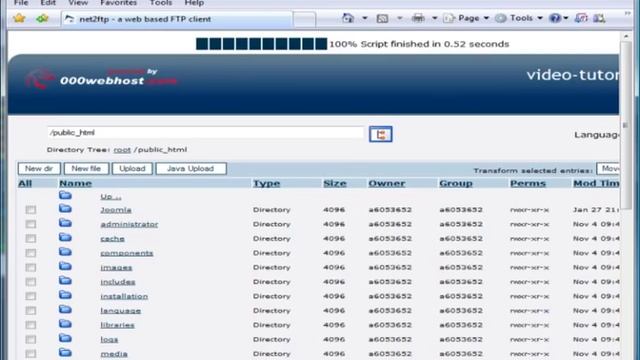The width and height of the screenshot is (640, 360).
Task: Sort by the Name column header
Action: 76,183
